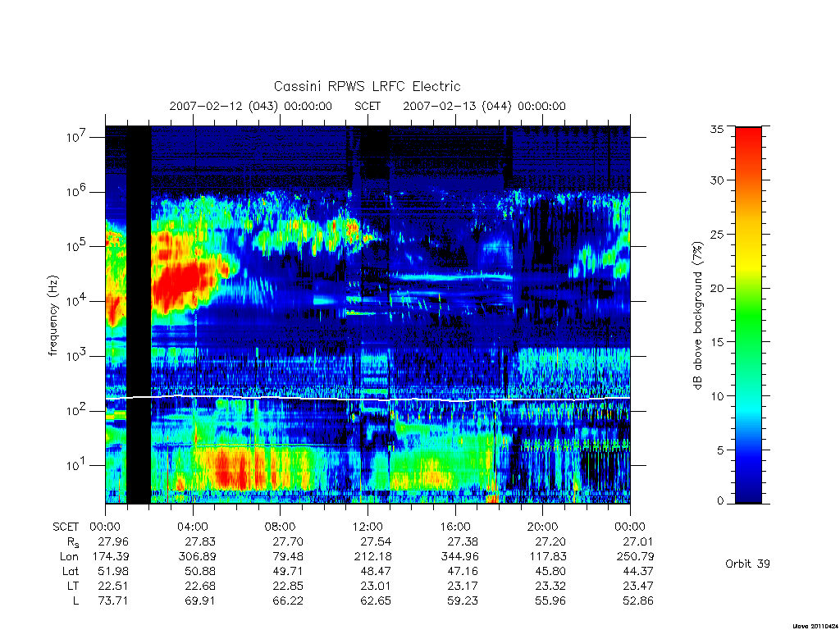Select the L value 62.65
Image resolution: width=840 pixels, height=630 pixels.
pos(376,600)
